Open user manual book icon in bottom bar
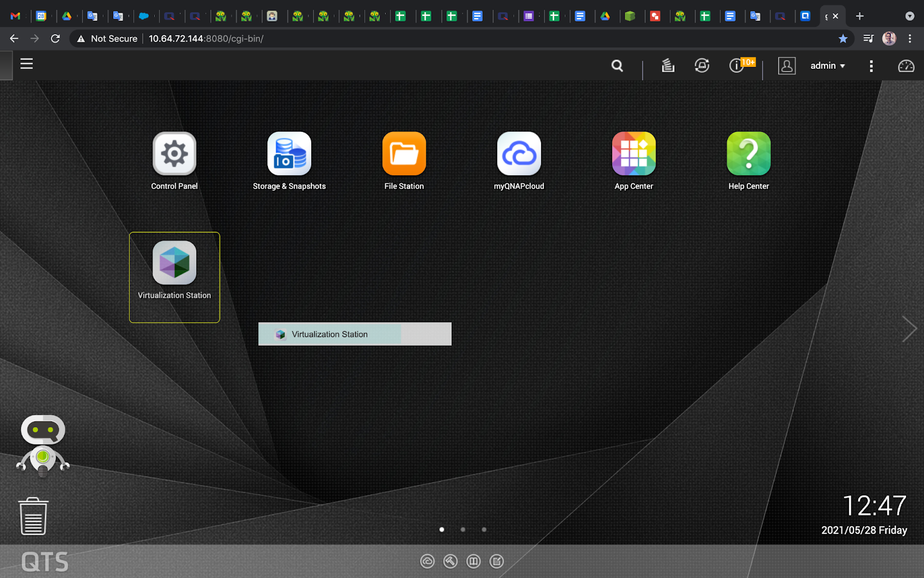The height and width of the screenshot is (578, 924). pos(474,561)
